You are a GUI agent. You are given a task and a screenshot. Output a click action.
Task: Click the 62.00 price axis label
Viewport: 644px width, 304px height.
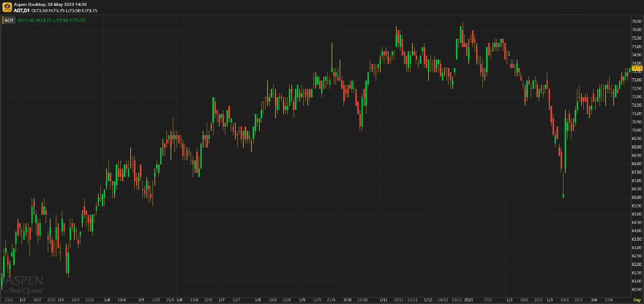click(637, 264)
